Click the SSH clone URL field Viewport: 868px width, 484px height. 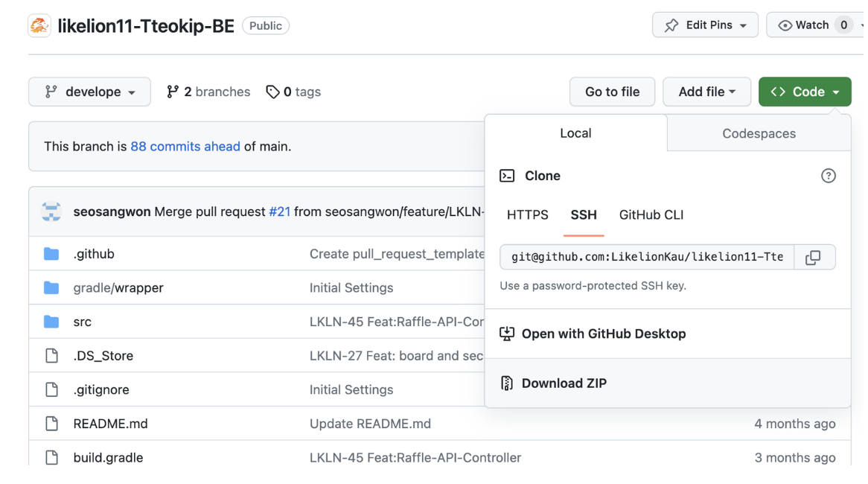(x=647, y=257)
